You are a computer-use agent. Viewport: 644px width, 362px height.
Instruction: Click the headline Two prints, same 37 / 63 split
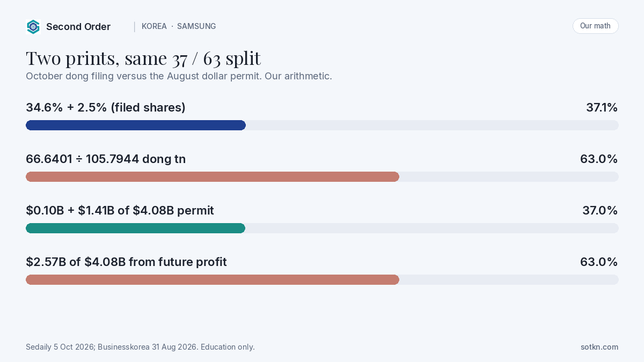(143, 58)
